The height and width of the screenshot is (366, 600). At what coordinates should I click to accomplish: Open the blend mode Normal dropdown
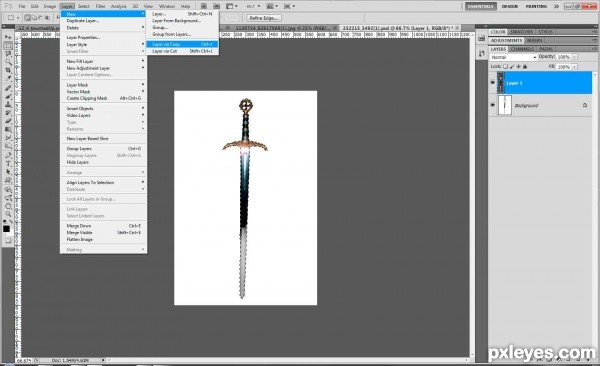(513, 57)
